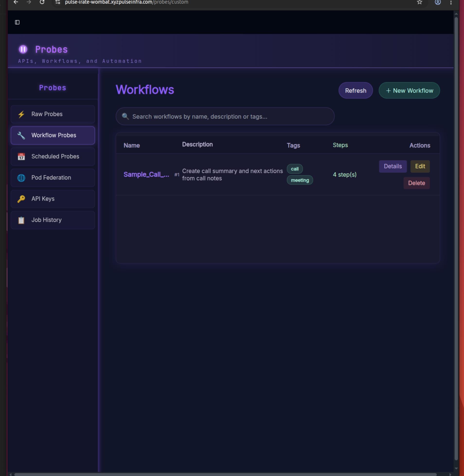The width and height of the screenshot is (464, 476).
Task: Open Details for Sample_Call workflow
Action: pyautogui.click(x=393, y=166)
